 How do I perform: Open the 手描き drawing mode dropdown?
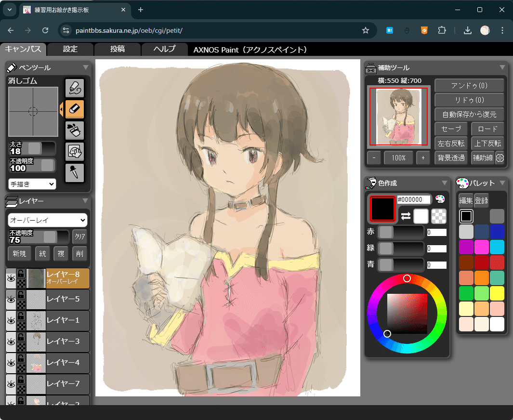[x=32, y=184]
